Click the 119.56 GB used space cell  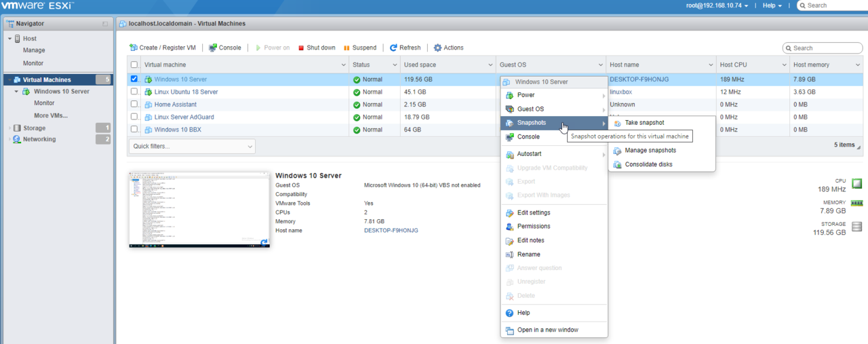coord(418,79)
